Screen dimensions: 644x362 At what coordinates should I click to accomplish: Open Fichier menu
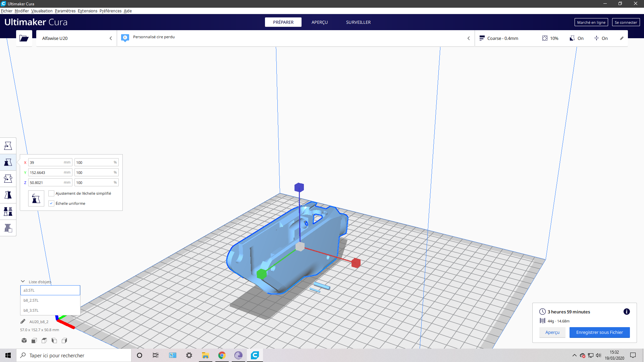coord(7,11)
